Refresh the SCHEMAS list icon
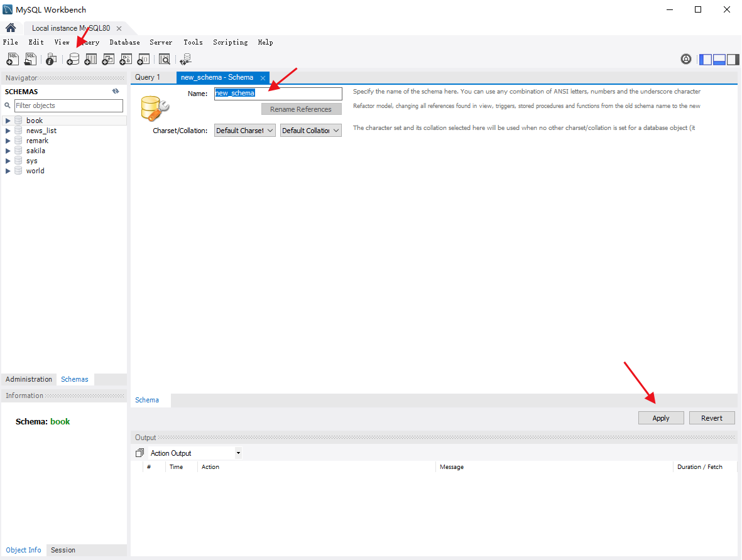 [x=116, y=91]
